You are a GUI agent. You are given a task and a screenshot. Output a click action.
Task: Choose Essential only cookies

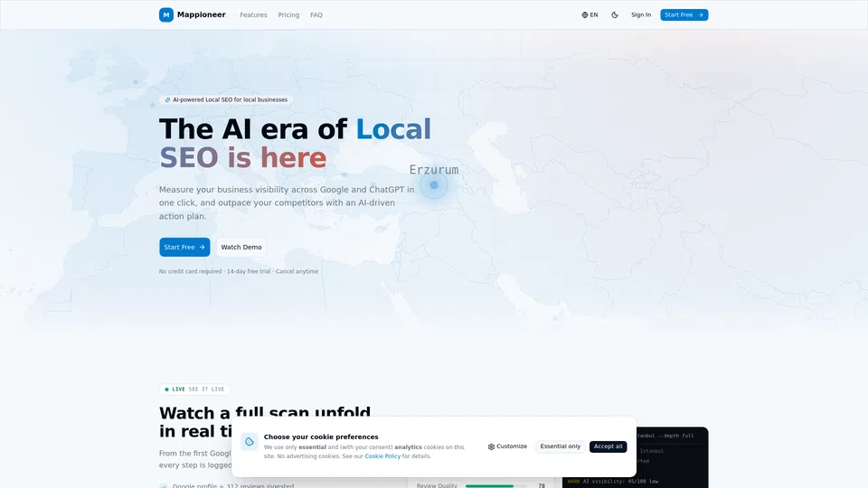(x=561, y=446)
